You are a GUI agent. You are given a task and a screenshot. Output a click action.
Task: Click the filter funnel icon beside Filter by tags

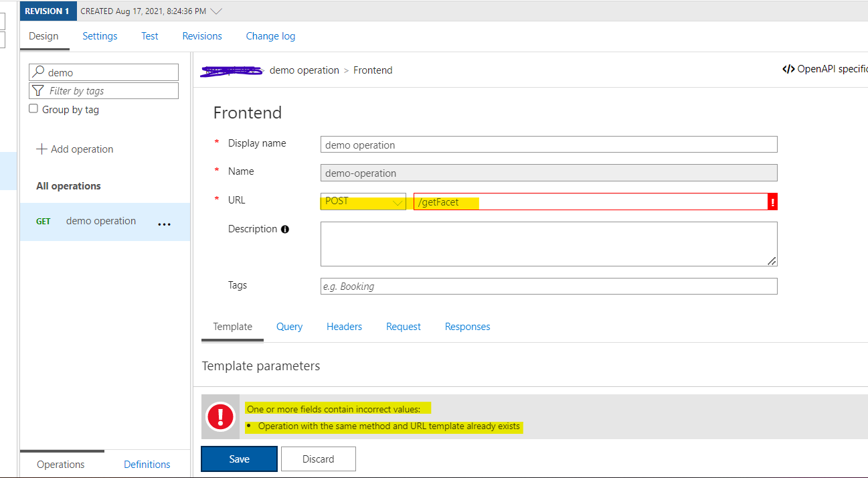click(x=39, y=90)
